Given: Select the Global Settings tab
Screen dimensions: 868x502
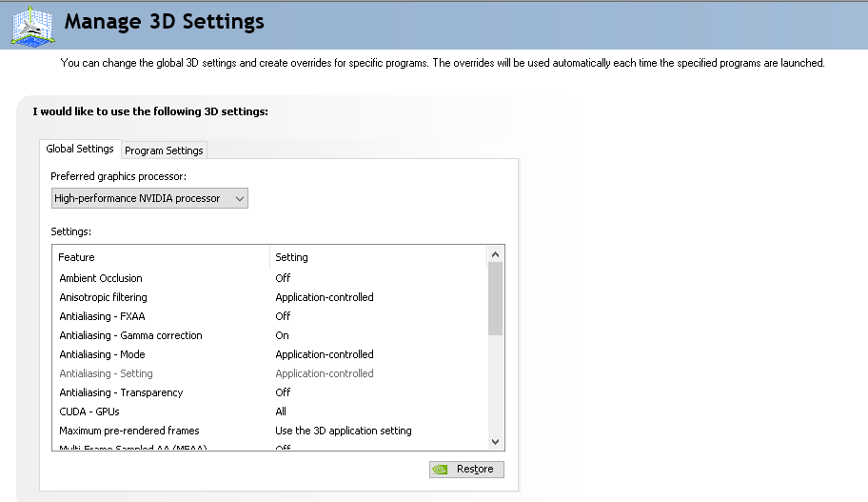Looking at the screenshot, I should (80, 149).
